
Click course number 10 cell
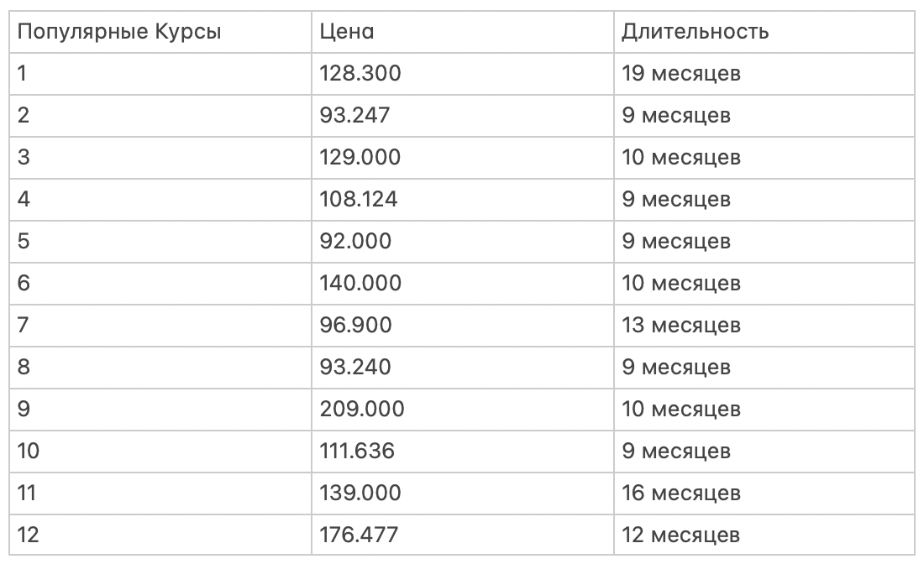pos(29,452)
